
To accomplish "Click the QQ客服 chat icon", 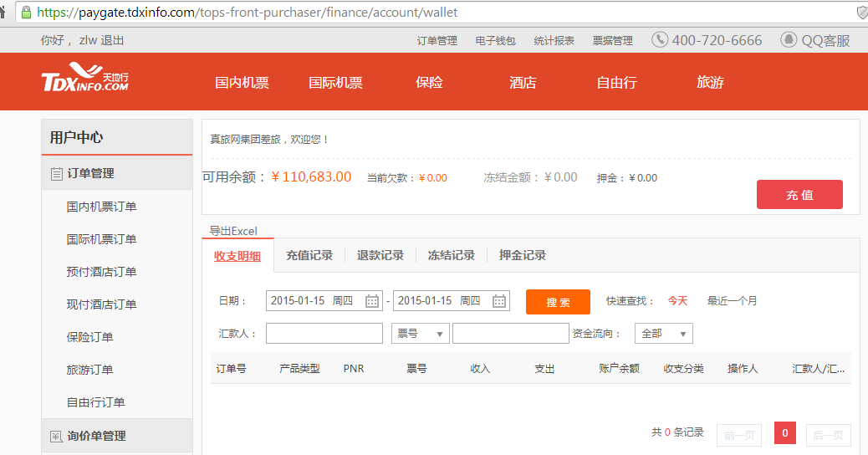I will [789, 40].
